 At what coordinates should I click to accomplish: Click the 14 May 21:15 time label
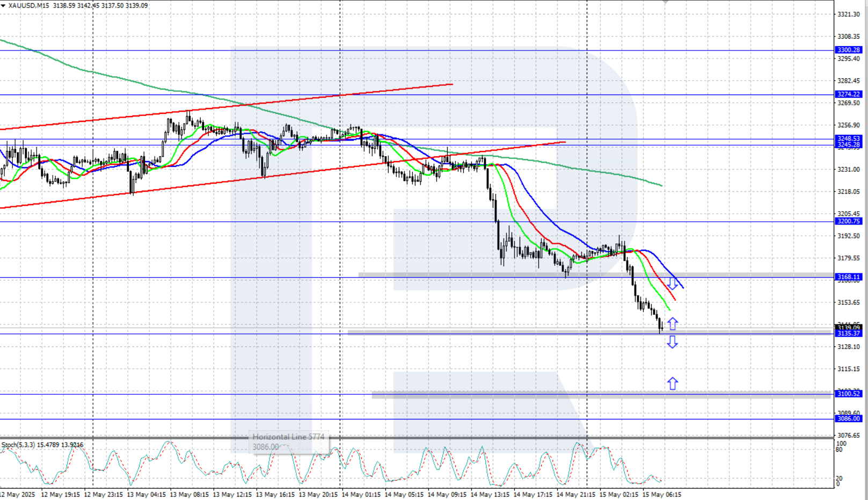pyautogui.click(x=576, y=494)
